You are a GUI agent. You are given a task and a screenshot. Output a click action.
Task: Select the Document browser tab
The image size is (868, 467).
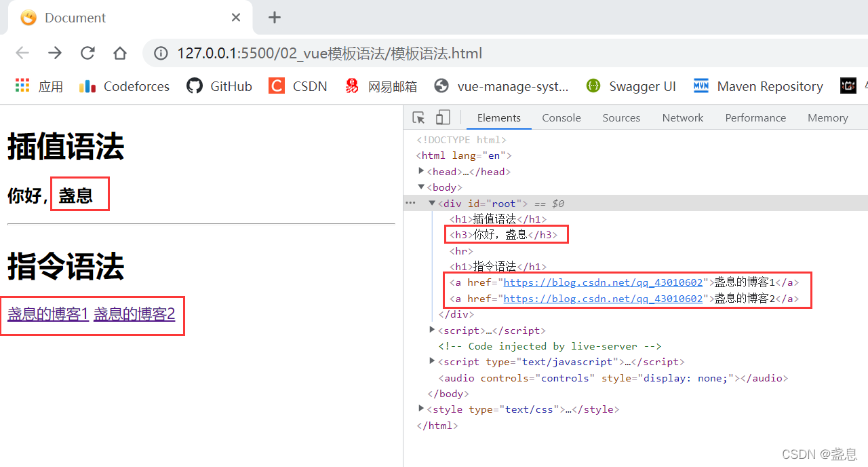click(x=130, y=18)
